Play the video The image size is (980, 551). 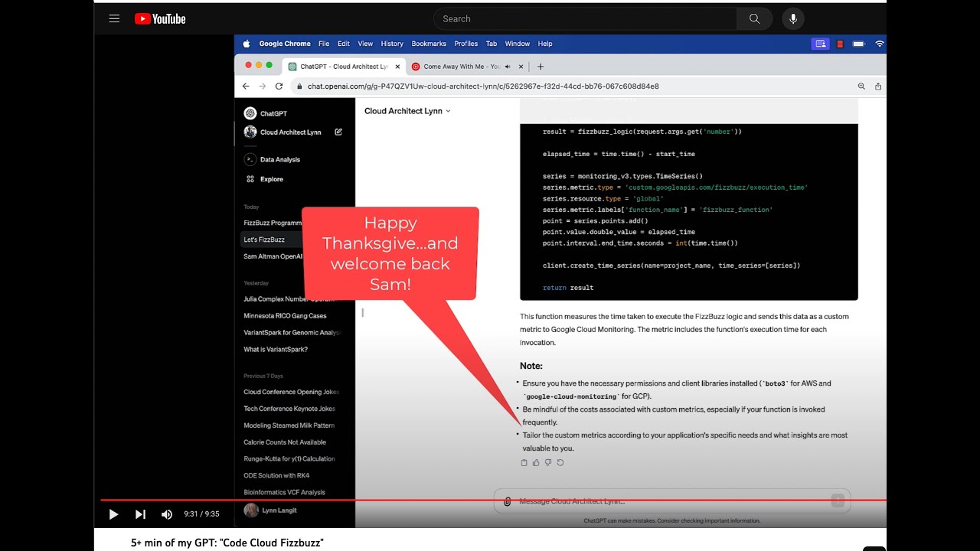click(x=113, y=514)
